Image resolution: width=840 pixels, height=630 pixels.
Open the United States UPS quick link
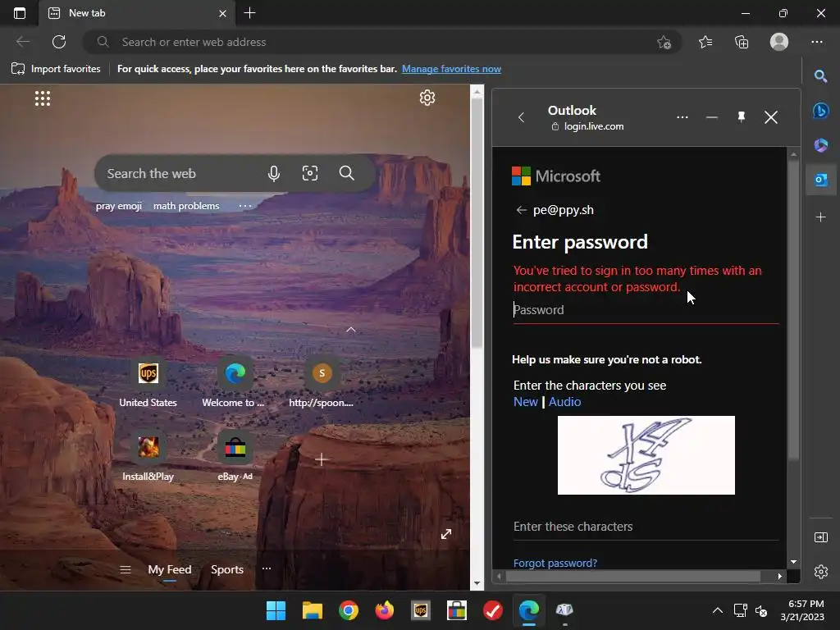point(148,383)
